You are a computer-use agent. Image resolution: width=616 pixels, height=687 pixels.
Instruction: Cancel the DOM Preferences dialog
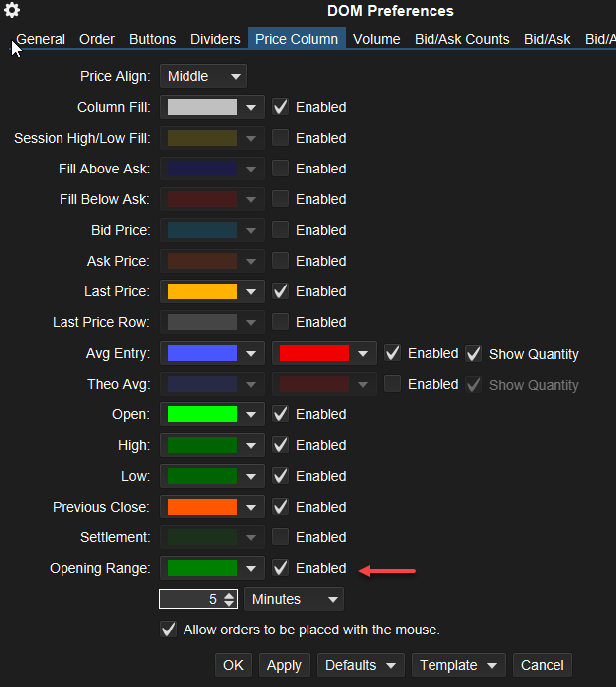(542, 665)
